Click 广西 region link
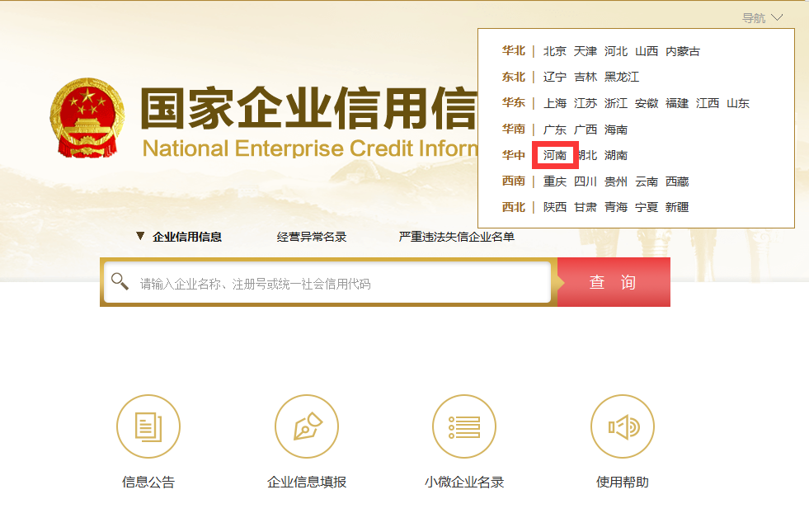809x532 pixels. click(585, 129)
